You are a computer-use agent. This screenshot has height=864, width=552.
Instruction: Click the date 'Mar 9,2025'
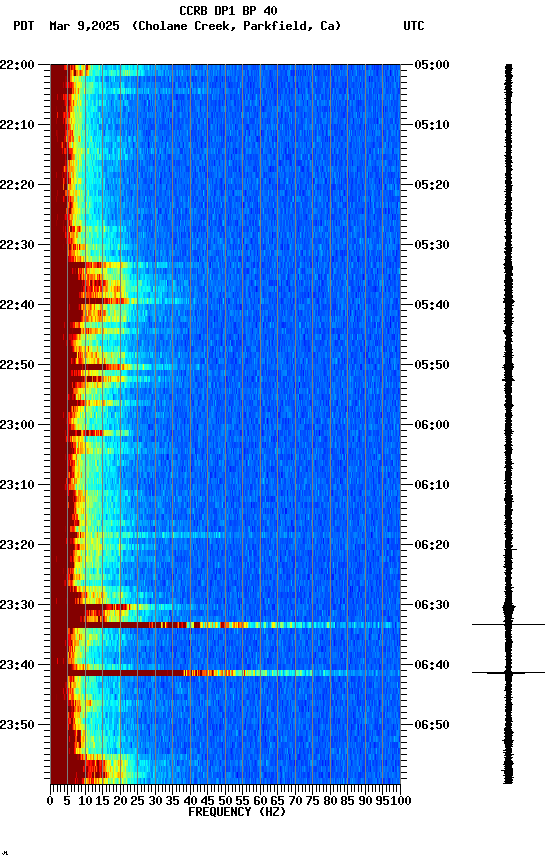click(84, 26)
